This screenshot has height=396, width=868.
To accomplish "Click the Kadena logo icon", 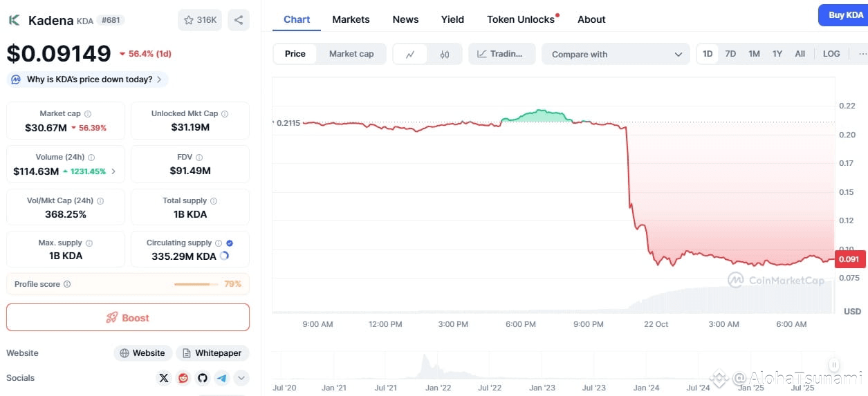I will [x=14, y=20].
